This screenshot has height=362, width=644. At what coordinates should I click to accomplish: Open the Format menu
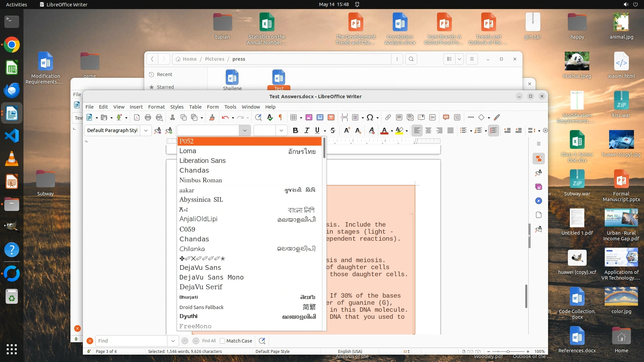[156, 107]
